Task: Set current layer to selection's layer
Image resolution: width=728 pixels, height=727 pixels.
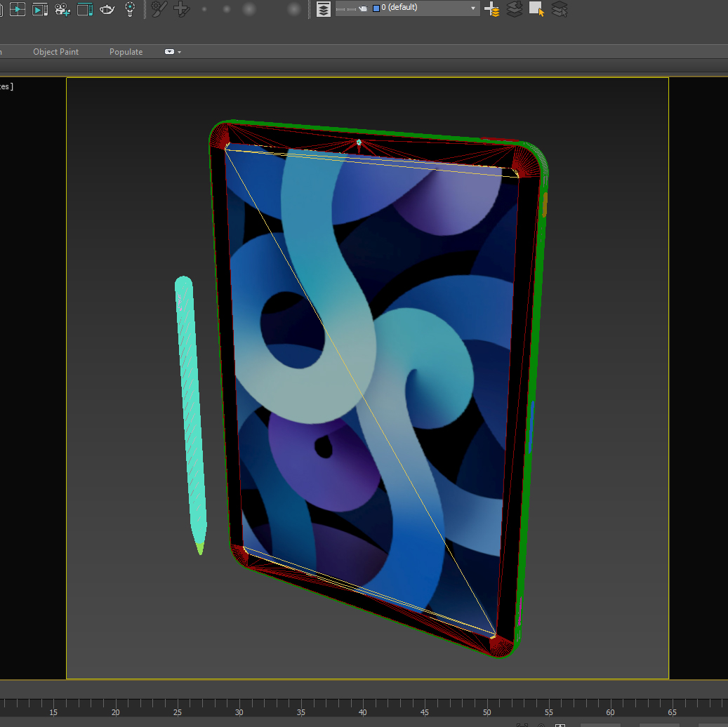Action: 560,9
